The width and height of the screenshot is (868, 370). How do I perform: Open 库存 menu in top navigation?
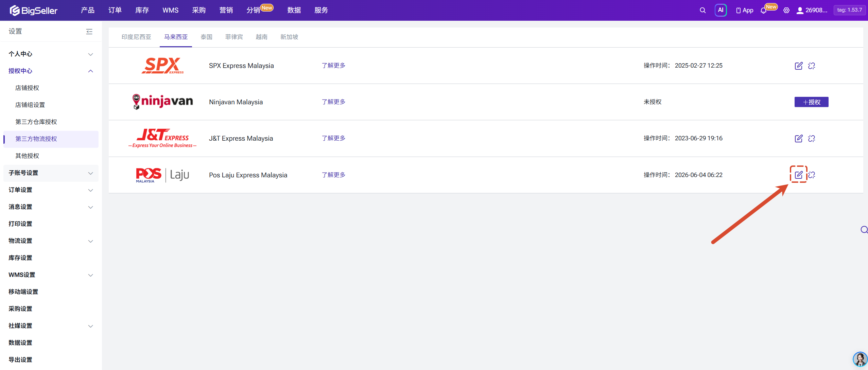click(142, 10)
